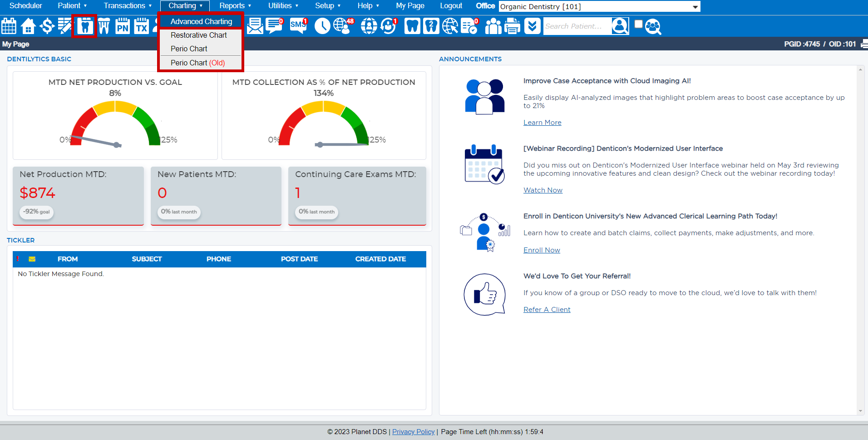This screenshot has width=868, height=440.
Task: Select the tooth Charting icon in toolbar
Action: (84, 26)
